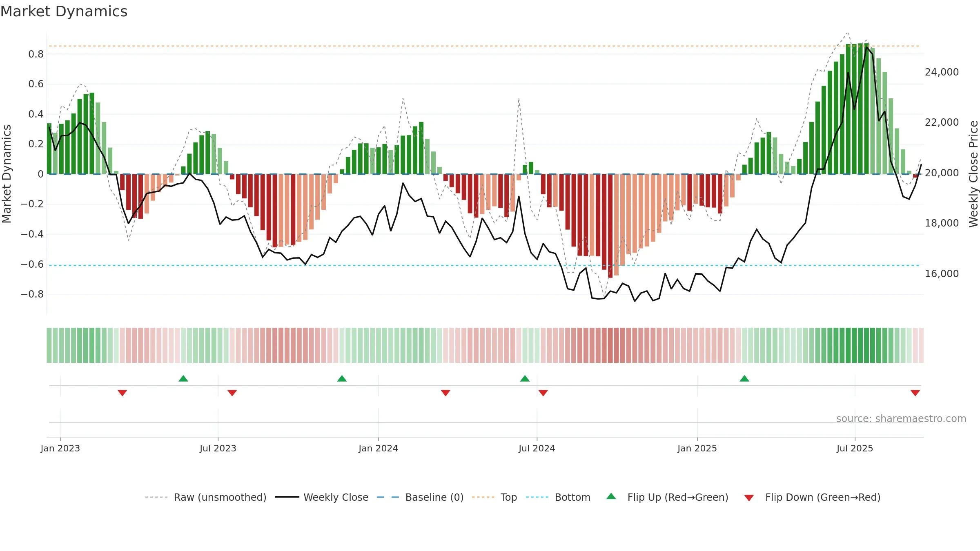This screenshot has height=551, width=980.
Task: Click the Jul 2024 x-axis label
Action: point(537,448)
